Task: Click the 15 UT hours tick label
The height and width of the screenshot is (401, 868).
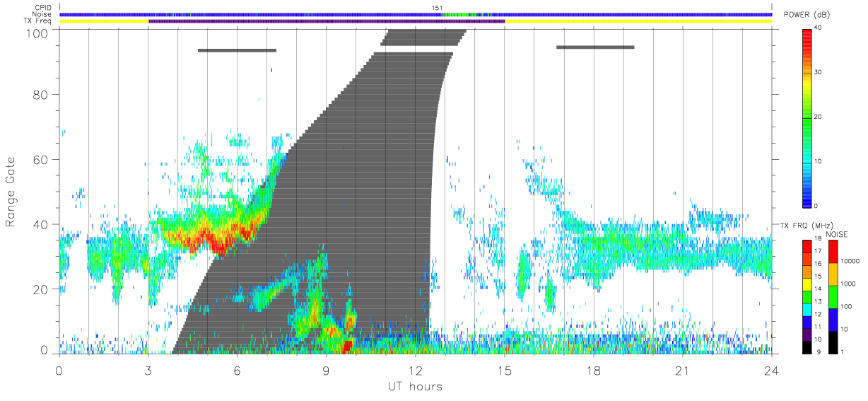Action: [505, 371]
